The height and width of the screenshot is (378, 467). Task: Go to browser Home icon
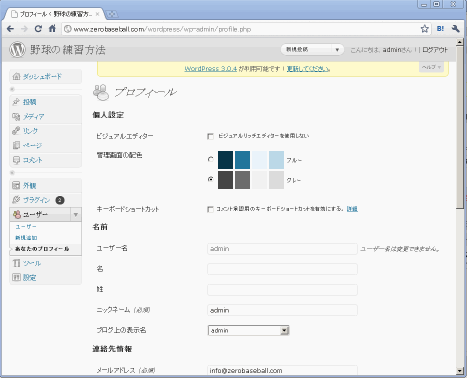52,29
